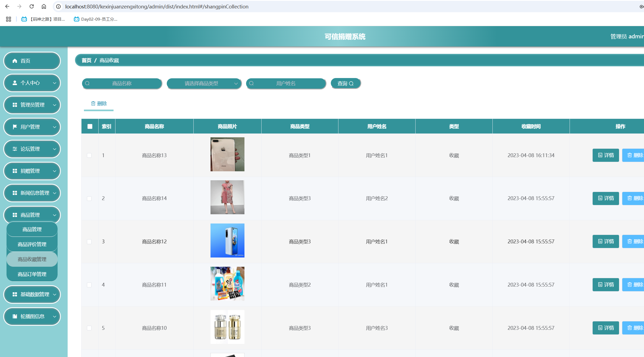Reload the page with the refresh icon

coord(32,7)
